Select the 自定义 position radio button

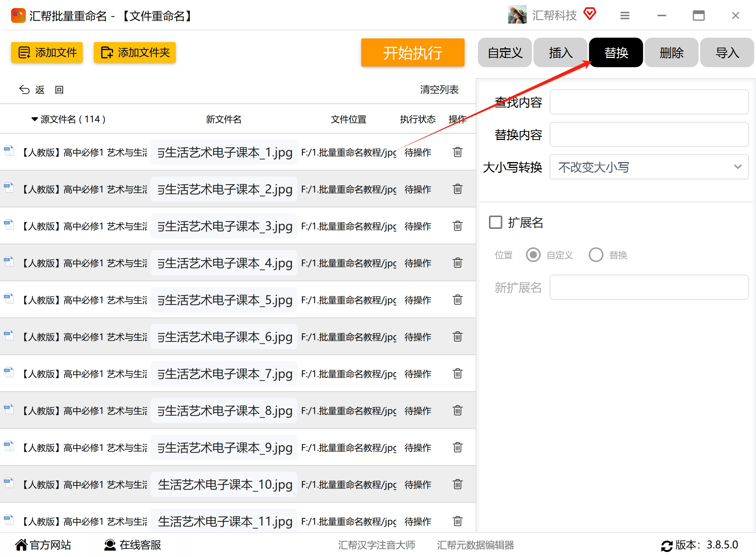(533, 255)
